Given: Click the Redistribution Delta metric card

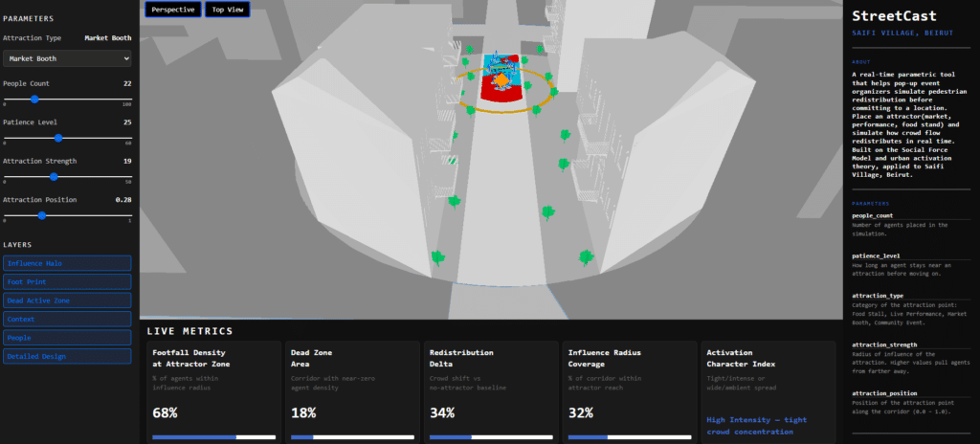Looking at the screenshot, I should click(x=491, y=392).
